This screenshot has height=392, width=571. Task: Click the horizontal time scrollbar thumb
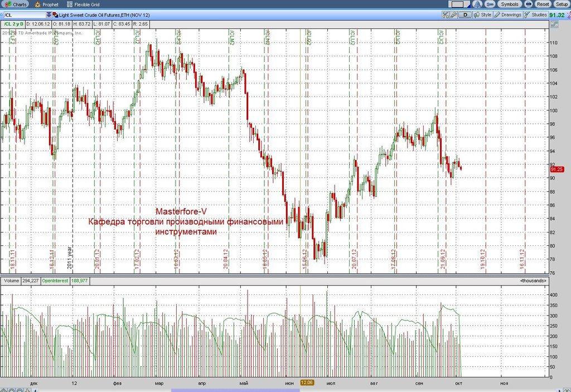pos(235,390)
